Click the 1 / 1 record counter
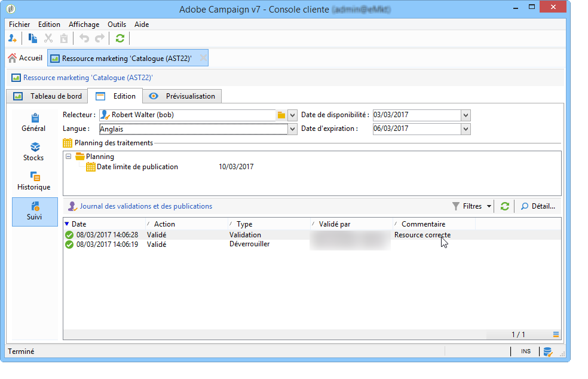588x379 pixels. (518, 334)
